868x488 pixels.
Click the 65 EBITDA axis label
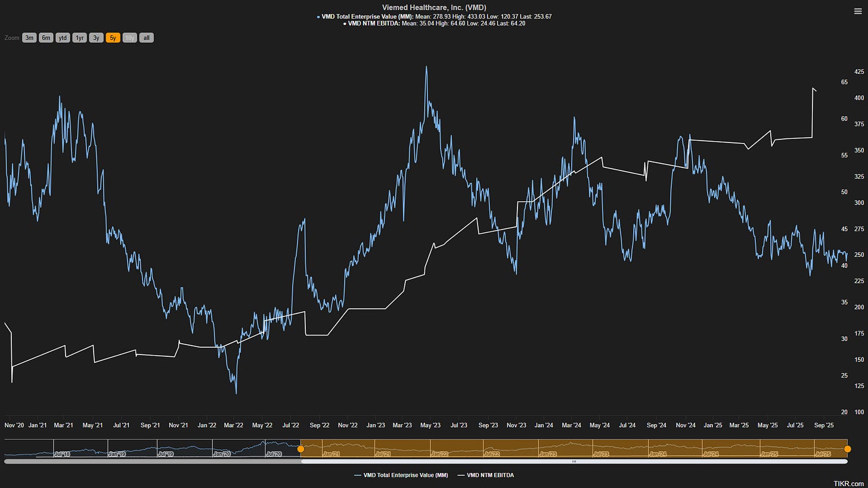click(844, 82)
